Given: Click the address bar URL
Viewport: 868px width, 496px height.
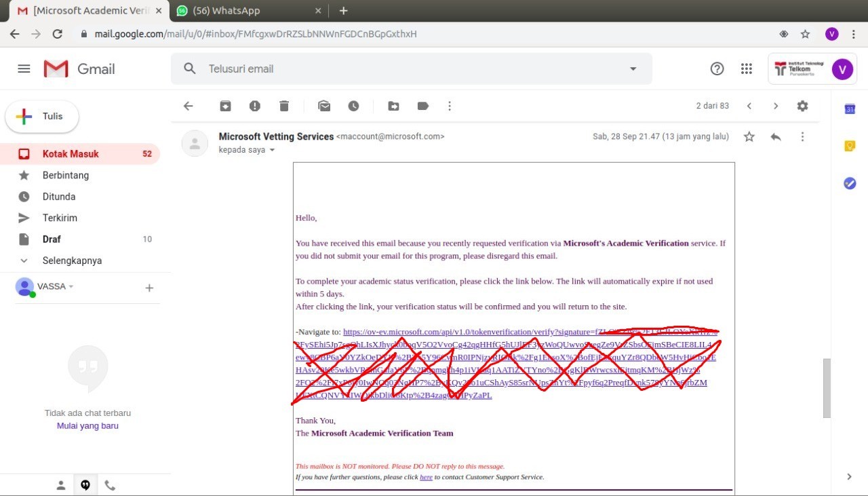Looking at the screenshot, I should point(256,34).
